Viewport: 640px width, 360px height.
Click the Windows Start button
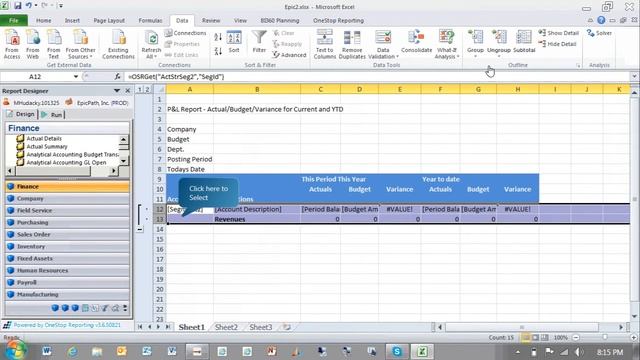(16, 350)
